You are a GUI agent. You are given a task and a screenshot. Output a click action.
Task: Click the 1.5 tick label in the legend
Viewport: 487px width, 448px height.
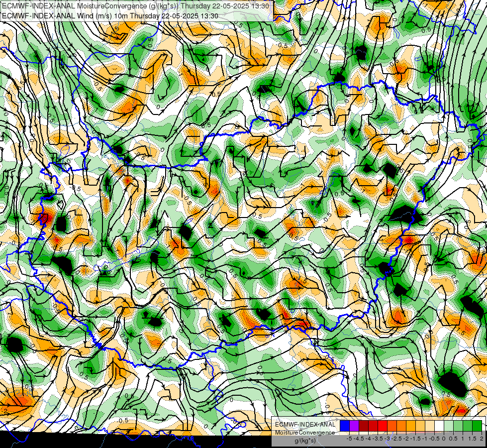pos(472,439)
